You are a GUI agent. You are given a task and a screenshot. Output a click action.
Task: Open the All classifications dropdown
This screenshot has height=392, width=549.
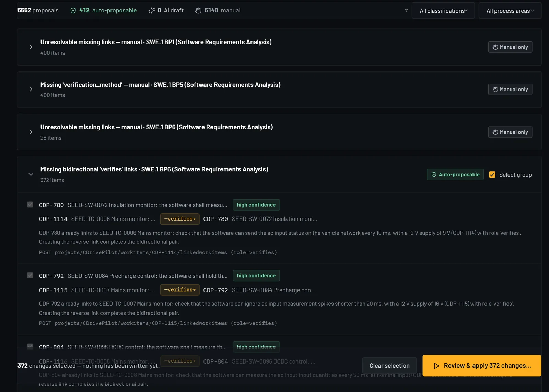[443, 11]
